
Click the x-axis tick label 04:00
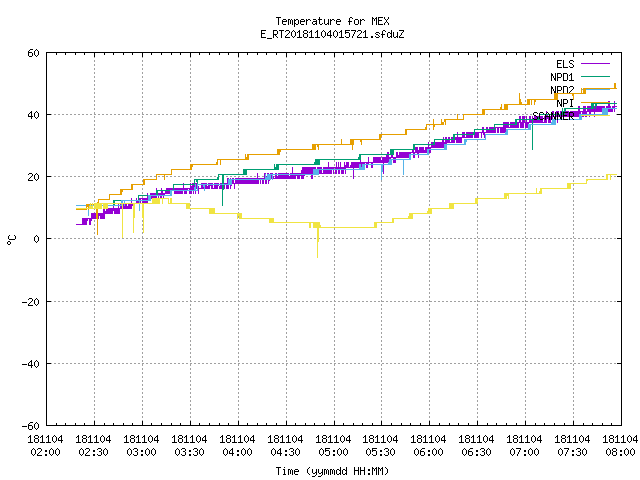point(237,453)
